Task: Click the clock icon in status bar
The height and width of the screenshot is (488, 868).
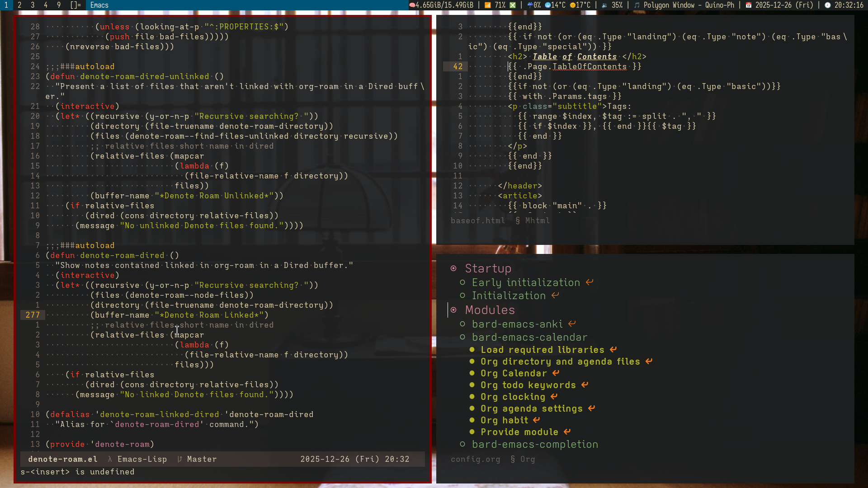Action: point(827,5)
